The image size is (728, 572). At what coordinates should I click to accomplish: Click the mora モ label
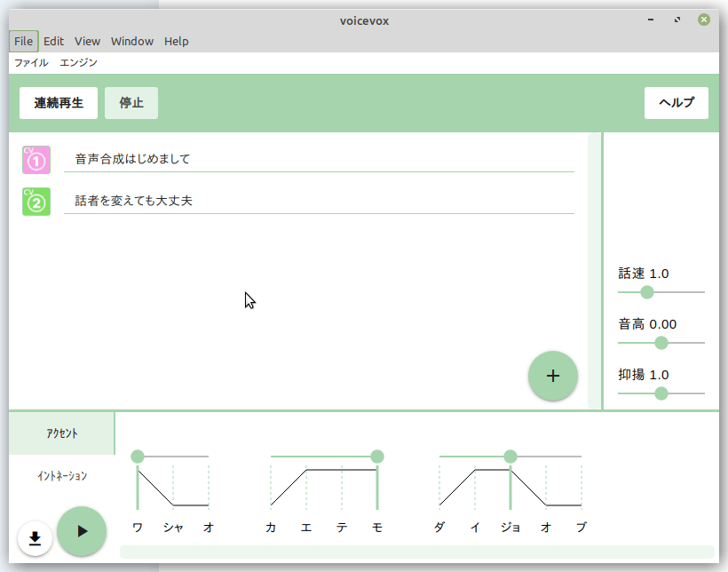(x=377, y=528)
